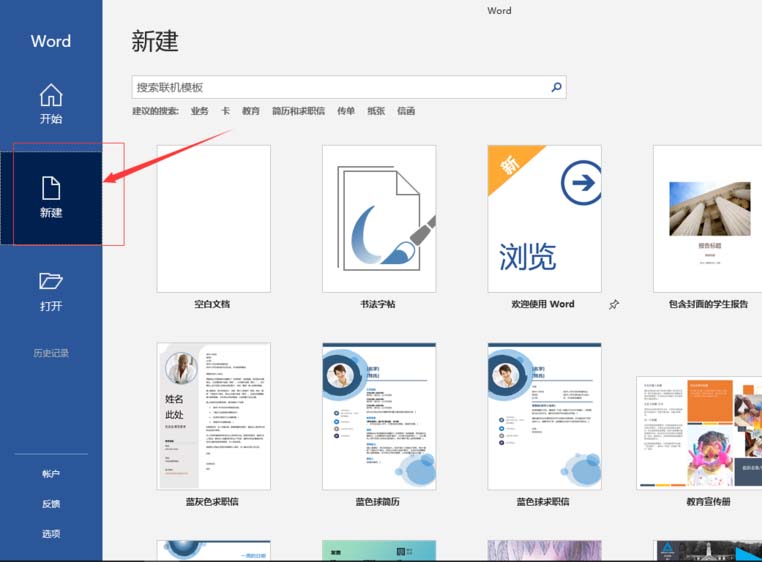Open the 蓝色球求职信 template
762x562 pixels.
(544, 416)
